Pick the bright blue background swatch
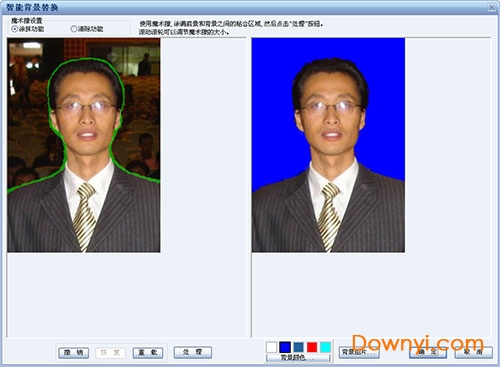The image size is (500, 367). (285, 347)
